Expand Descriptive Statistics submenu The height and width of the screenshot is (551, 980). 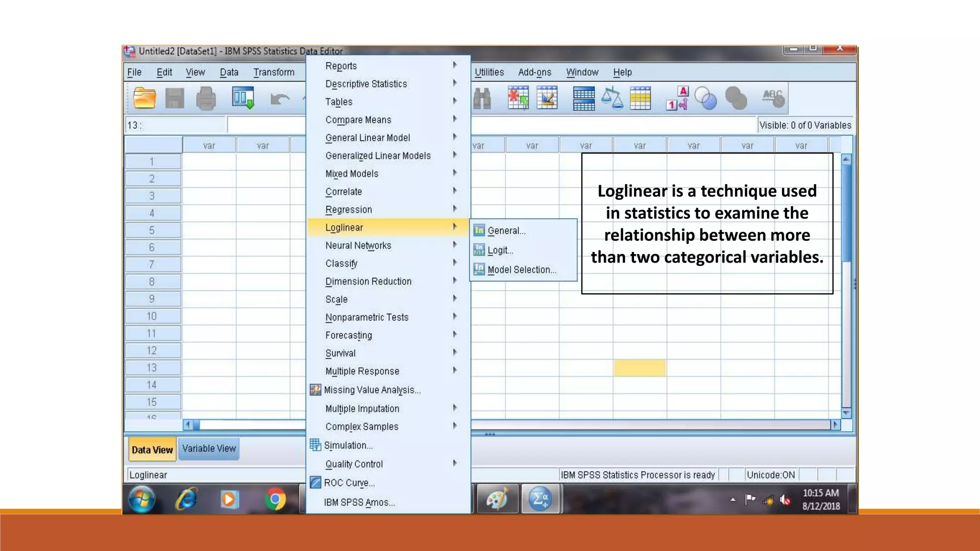click(x=388, y=84)
